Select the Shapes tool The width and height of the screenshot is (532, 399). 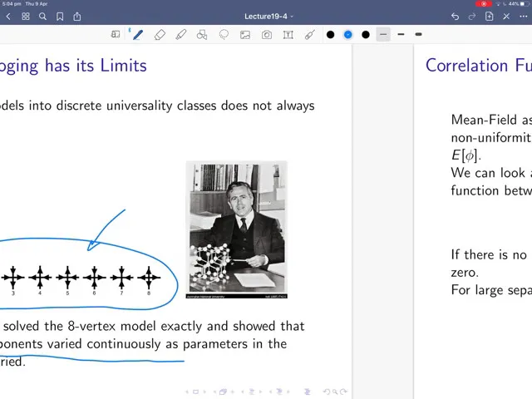(202, 35)
